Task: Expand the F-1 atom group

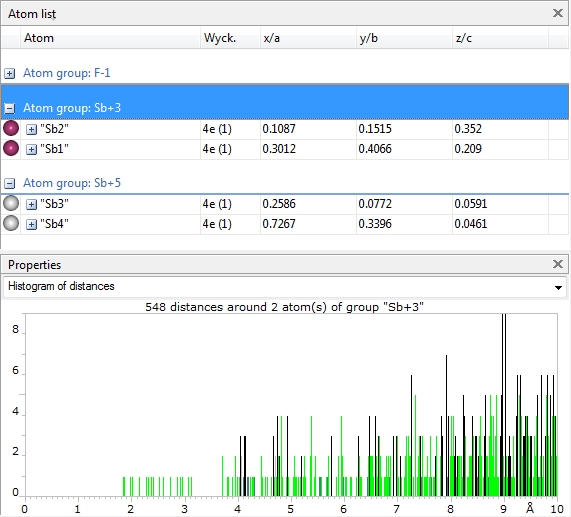Action: (9, 74)
